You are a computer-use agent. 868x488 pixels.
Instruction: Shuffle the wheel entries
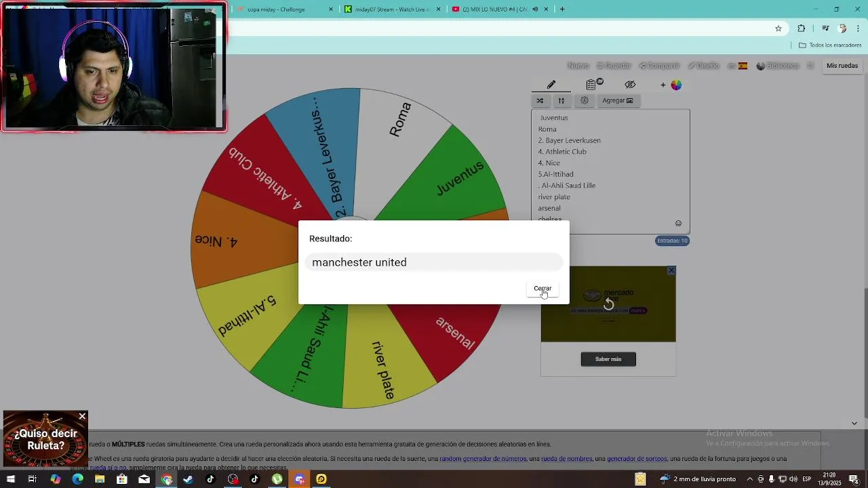click(540, 100)
